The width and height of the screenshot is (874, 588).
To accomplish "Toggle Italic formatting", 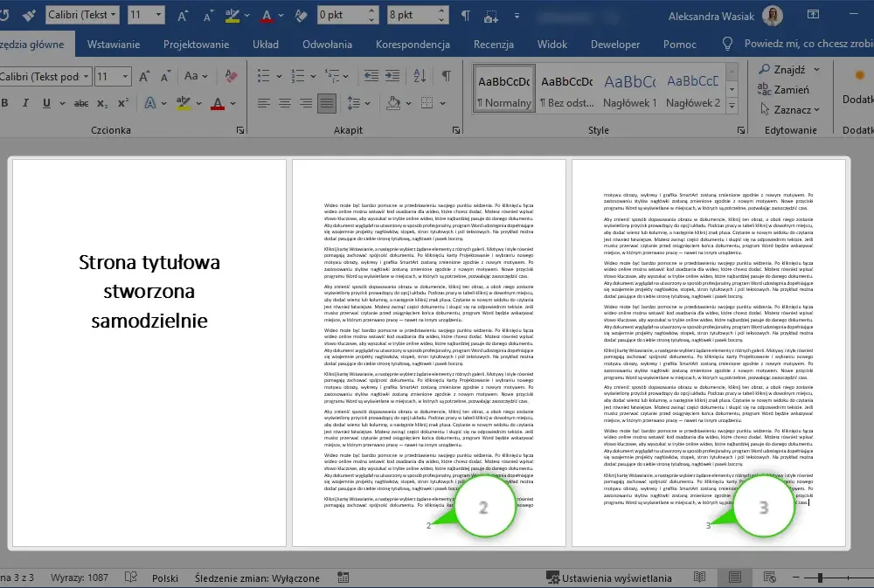I will (x=25, y=103).
